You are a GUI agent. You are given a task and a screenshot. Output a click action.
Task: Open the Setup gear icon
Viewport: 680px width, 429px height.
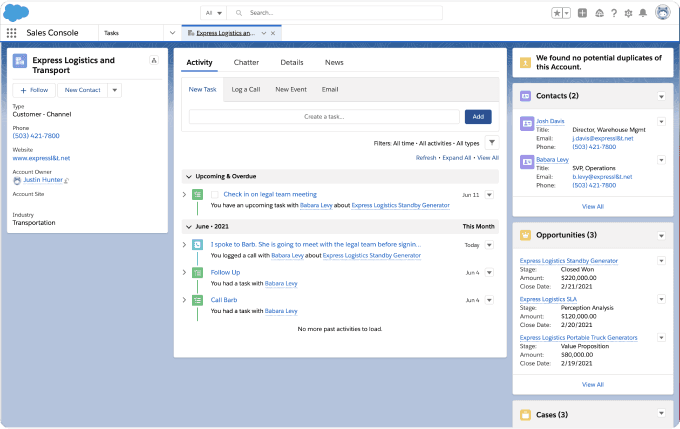[628, 13]
